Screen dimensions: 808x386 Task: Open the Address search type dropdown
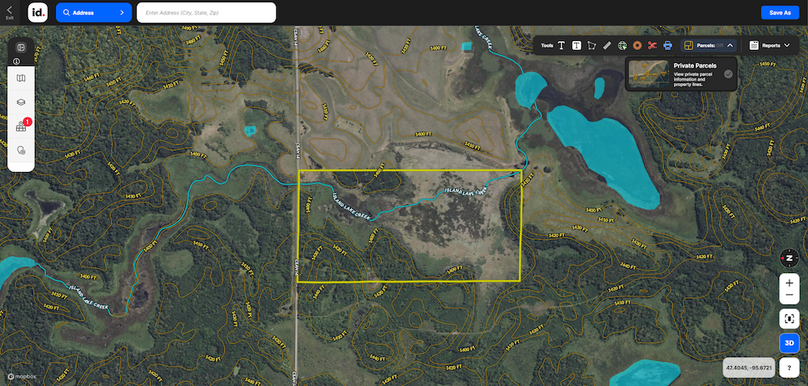coord(94,12)
